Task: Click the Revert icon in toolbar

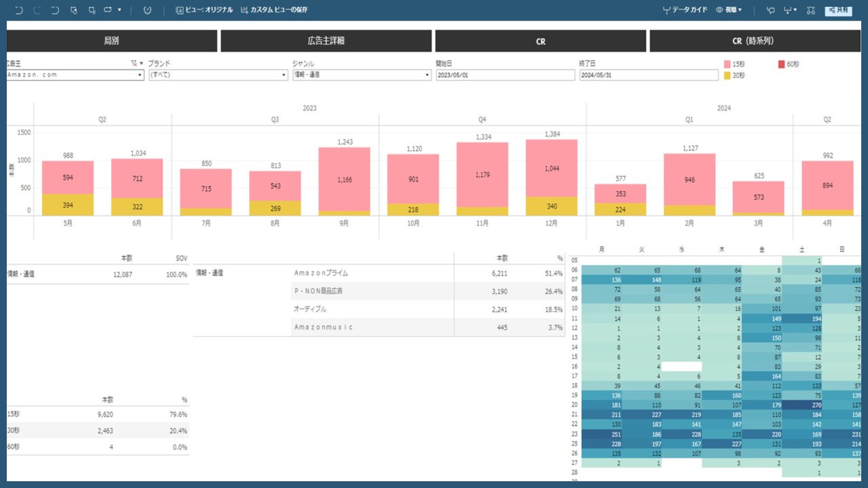Action: pos(55,10)
